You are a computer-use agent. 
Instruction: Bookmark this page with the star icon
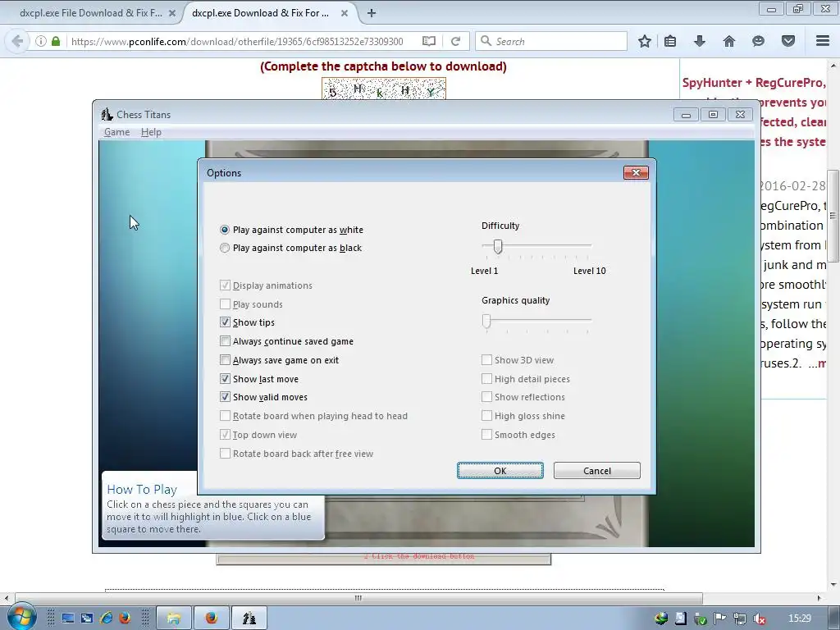pyautogui.click(x=645, y=41)
